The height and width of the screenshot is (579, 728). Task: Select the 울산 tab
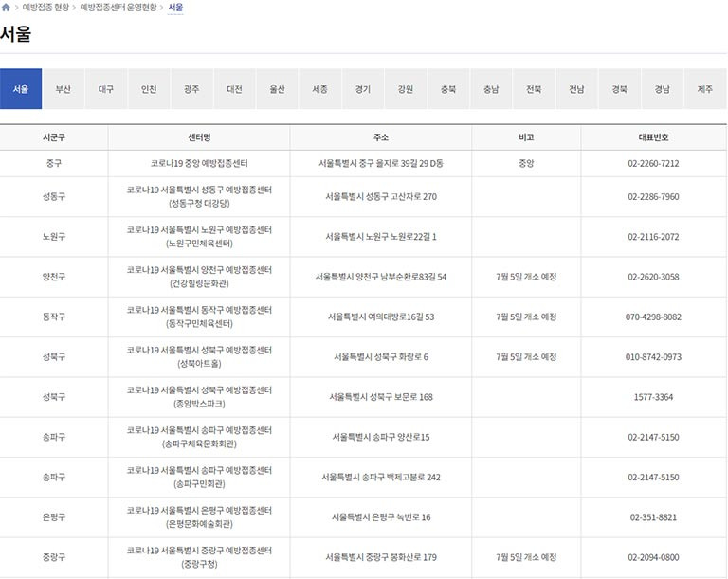click(277, 89)
